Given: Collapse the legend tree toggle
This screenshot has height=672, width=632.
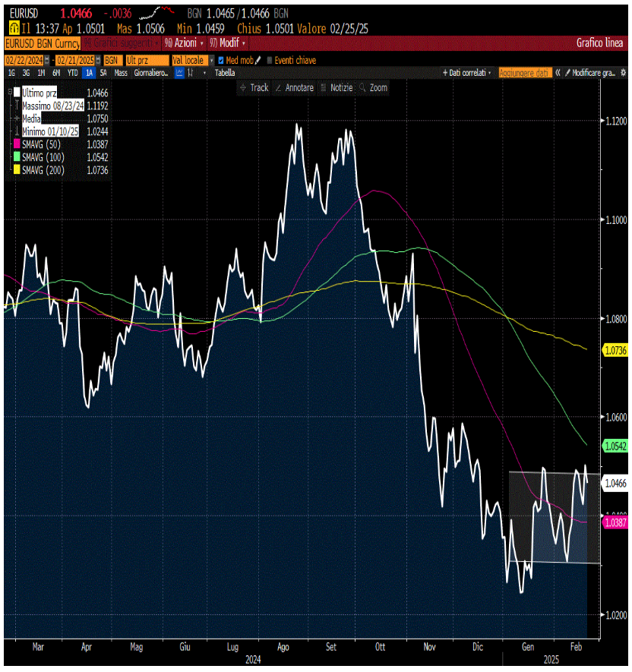Looking at the screenshot, I should [10, 92].
